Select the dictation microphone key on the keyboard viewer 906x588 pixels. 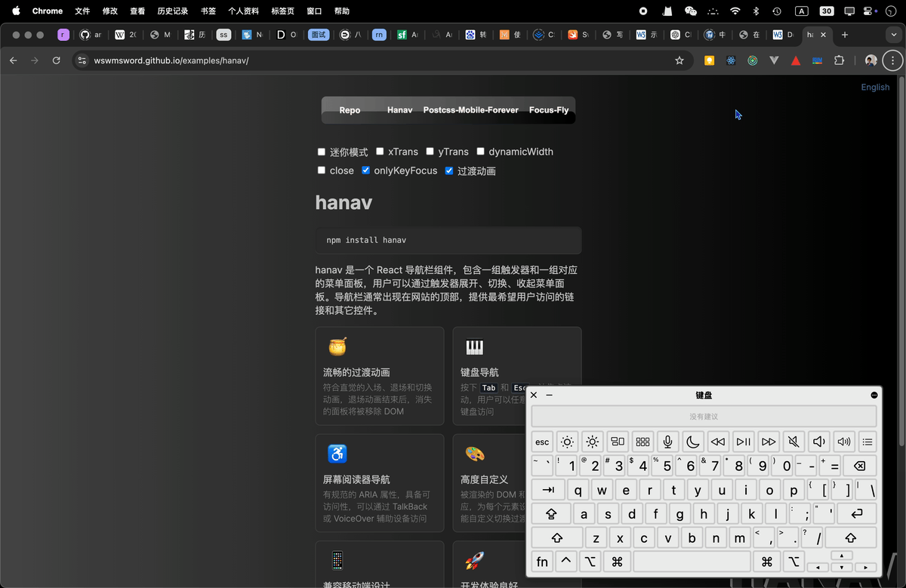pos(667,442)
